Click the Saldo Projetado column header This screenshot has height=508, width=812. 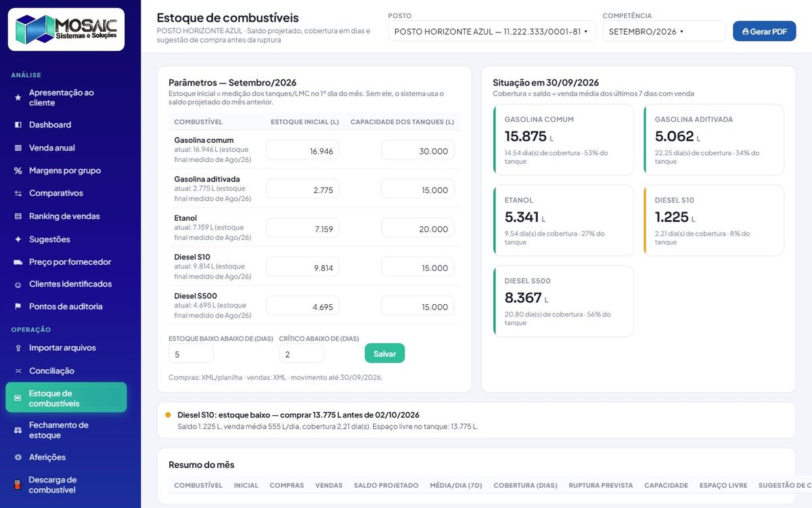386,485
